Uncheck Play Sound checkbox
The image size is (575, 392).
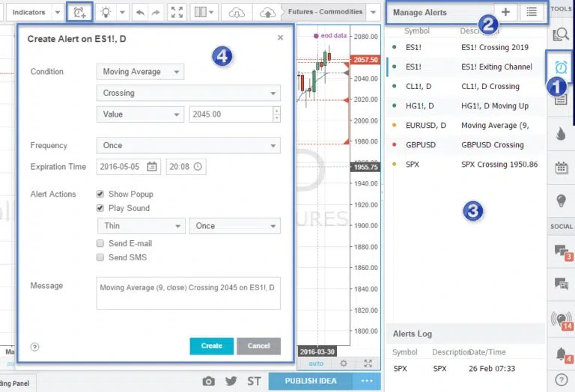tap(100, 208)
